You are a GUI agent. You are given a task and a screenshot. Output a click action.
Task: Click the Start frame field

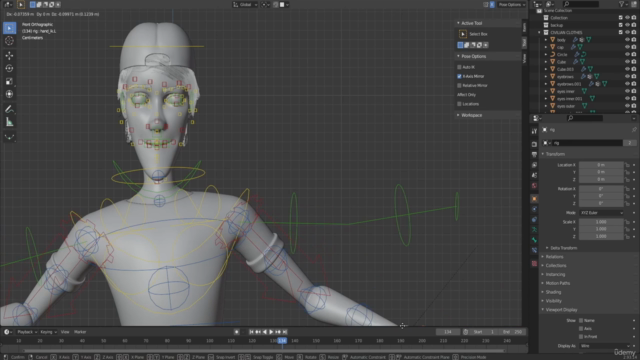[x=484, y=332]
